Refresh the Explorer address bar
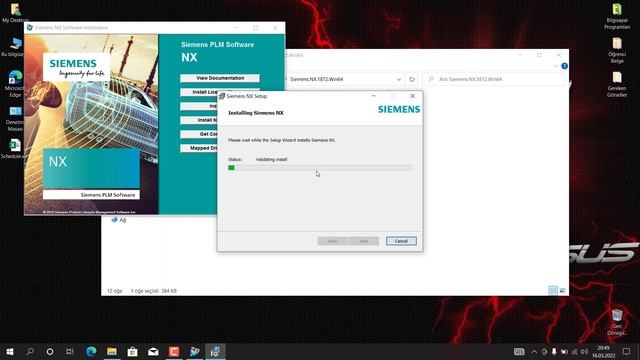 pos(412,79)
